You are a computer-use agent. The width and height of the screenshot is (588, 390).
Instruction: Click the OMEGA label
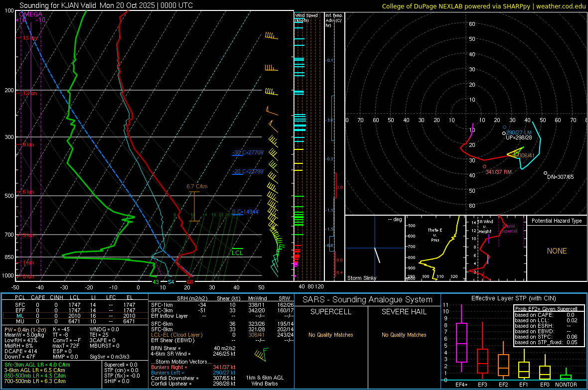[x=30, y=14]
